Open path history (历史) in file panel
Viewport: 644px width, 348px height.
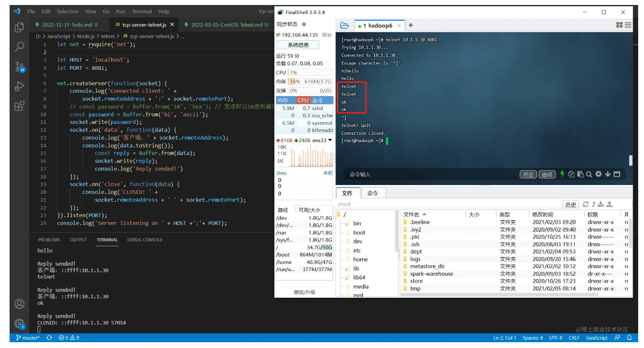pos(571,205)
